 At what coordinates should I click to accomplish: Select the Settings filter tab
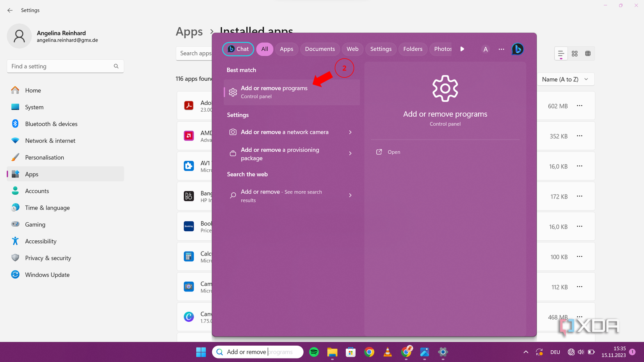click(x=381, y=49)
